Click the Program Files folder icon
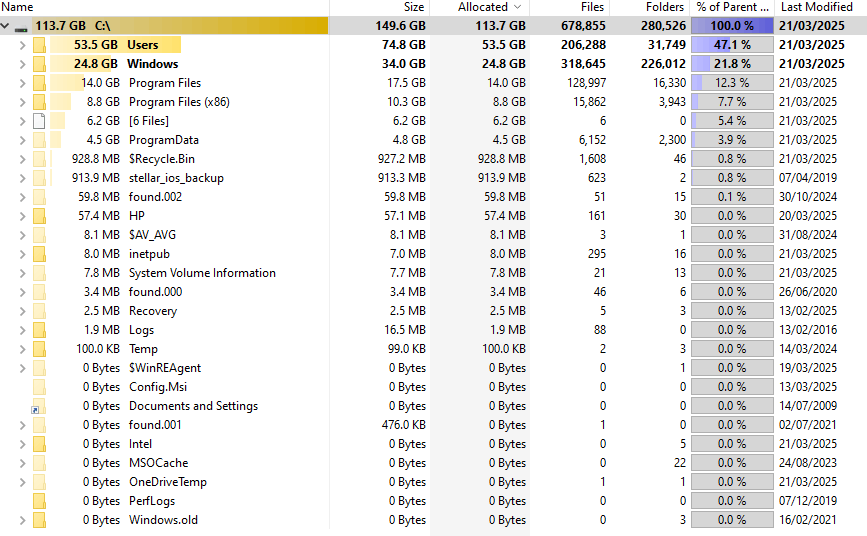The image size is (867, 536). tap(39, 83)
